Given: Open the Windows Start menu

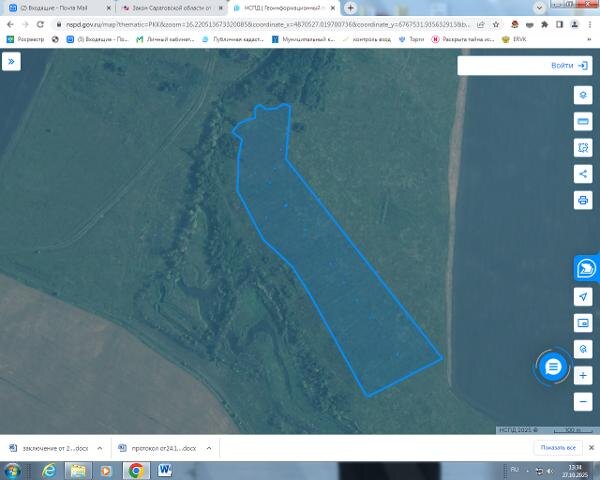Looking at the screenshot, I should (12, 470).
